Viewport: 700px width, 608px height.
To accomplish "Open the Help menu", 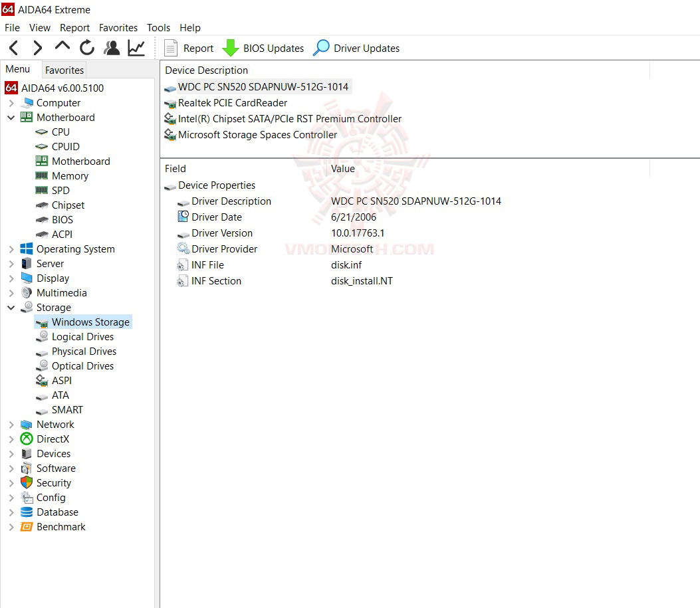I will point(190,28).
